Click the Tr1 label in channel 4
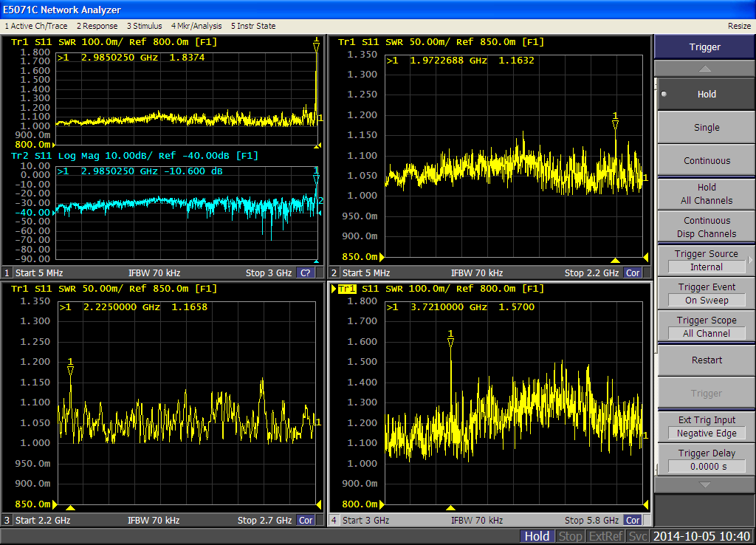The height and width of the screenshot is (545, 756). pyautogui.click(x=348, y=289)
